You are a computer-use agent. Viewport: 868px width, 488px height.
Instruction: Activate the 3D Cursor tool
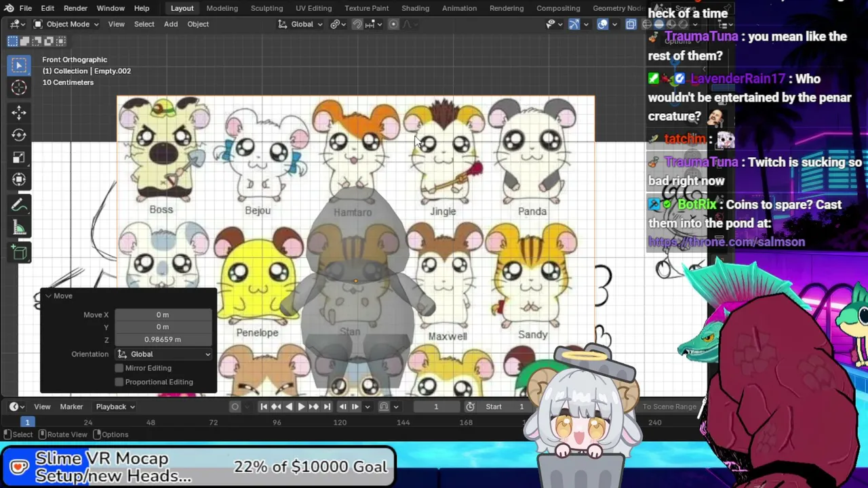coord(19,88)
